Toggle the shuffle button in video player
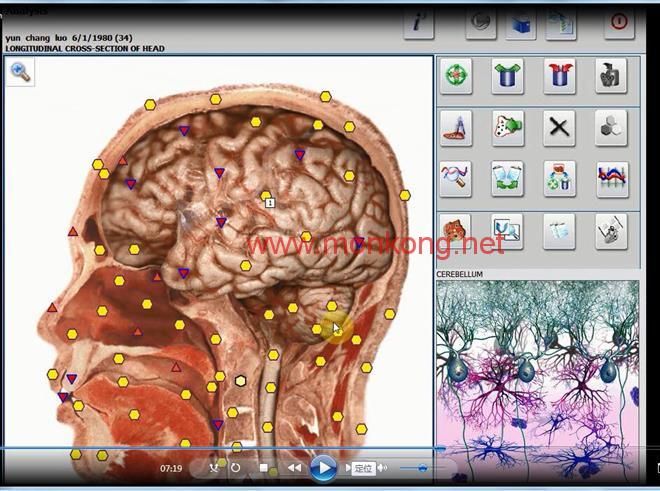The height and width of the screenshot is (491, 660). pos(214,468)
